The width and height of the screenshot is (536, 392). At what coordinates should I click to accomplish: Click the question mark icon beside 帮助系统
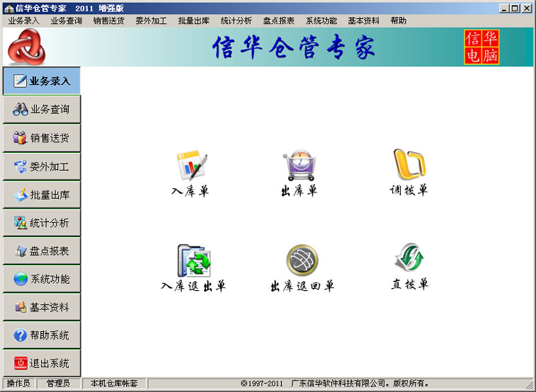(x=20, y=335)
